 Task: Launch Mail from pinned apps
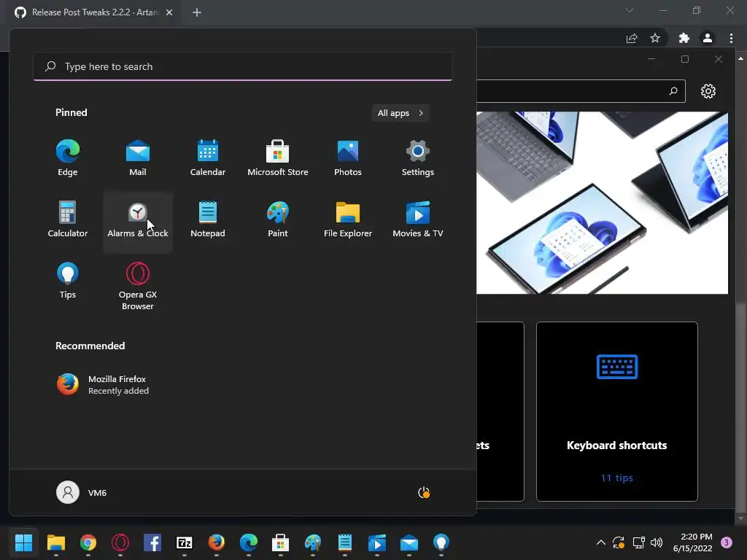(138, 158)
